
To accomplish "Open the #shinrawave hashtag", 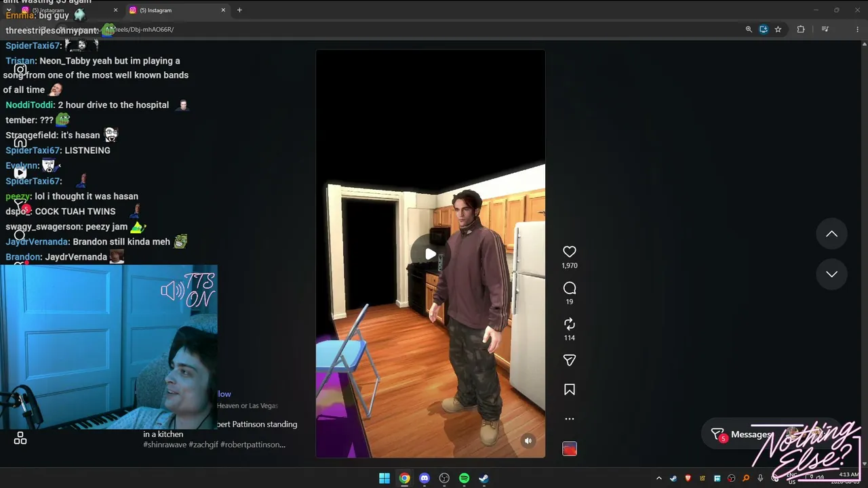I will coord(165,445).
